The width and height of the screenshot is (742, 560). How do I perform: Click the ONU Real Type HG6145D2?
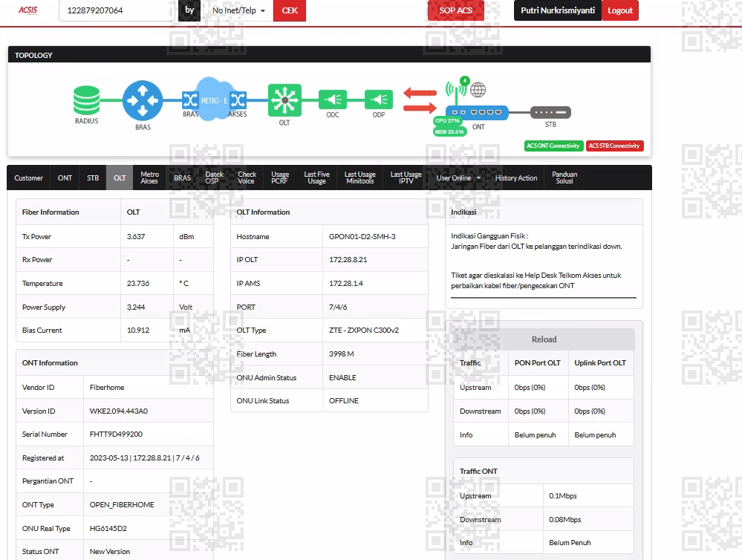tap(108, 528)
